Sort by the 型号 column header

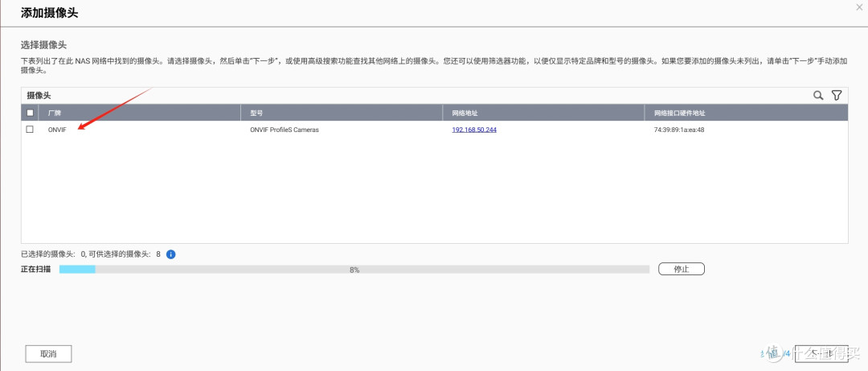click(x=342, y=113)
